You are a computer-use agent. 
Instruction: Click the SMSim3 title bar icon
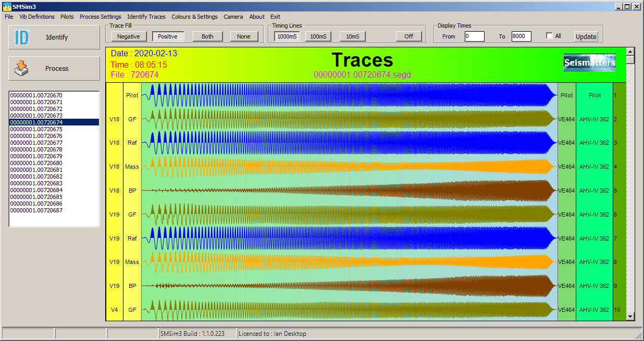tap(7, 6)
